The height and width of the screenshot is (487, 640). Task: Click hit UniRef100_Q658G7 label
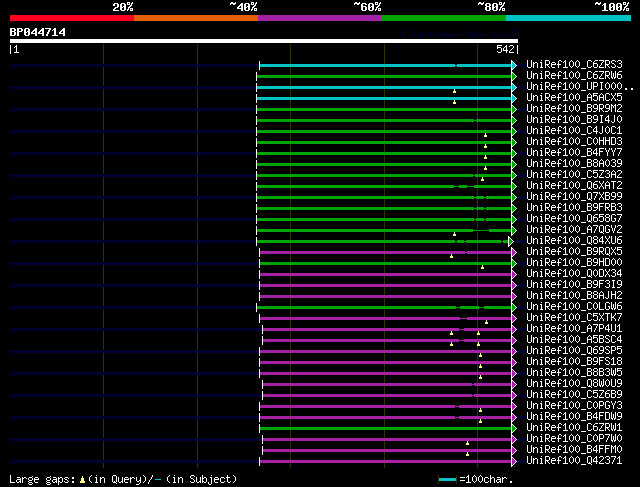pos(574,219)
